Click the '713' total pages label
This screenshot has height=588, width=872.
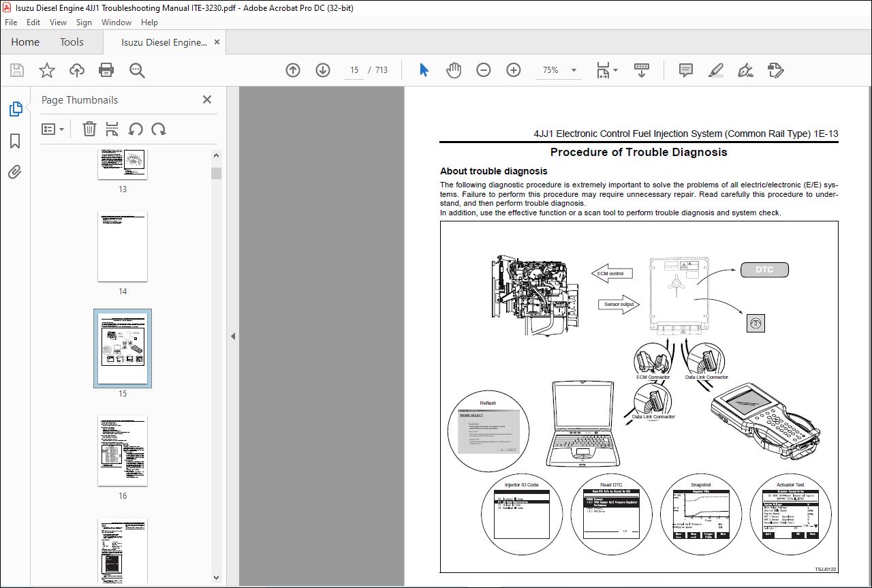(x=381, y=70)
